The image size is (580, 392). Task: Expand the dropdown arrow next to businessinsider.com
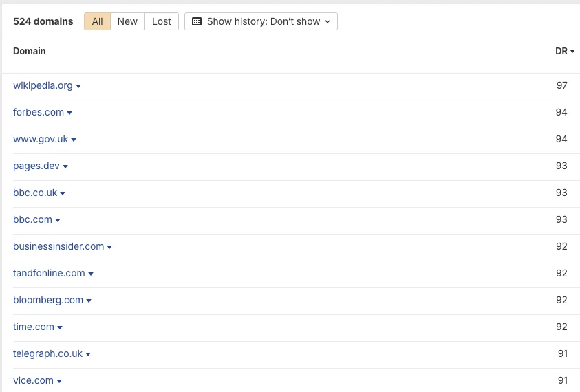pyautogui.click(x=109, y=247)
